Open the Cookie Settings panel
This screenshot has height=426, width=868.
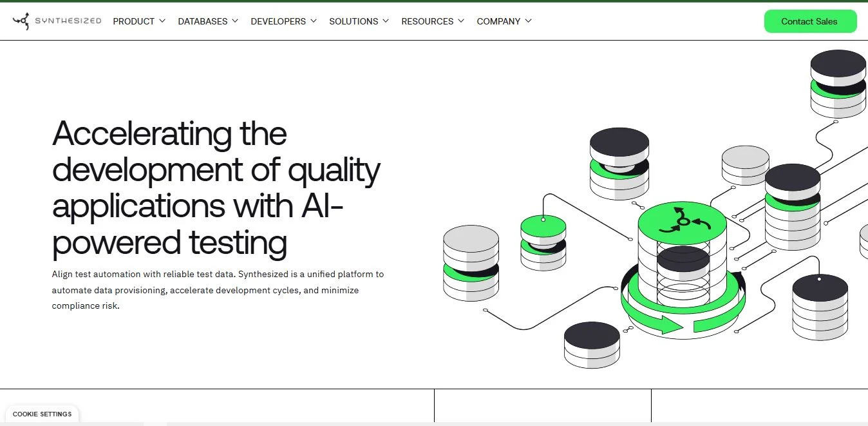pyautogui.click(x=42, y=414)
